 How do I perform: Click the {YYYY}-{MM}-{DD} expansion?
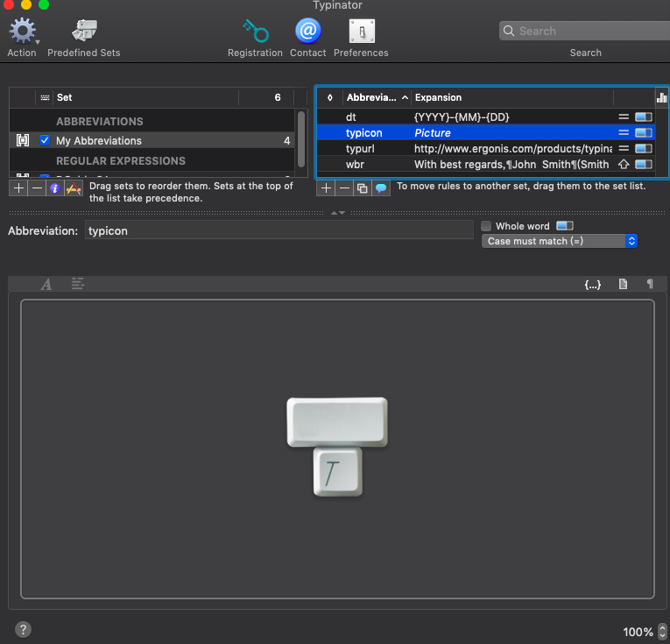click(462, 117)
